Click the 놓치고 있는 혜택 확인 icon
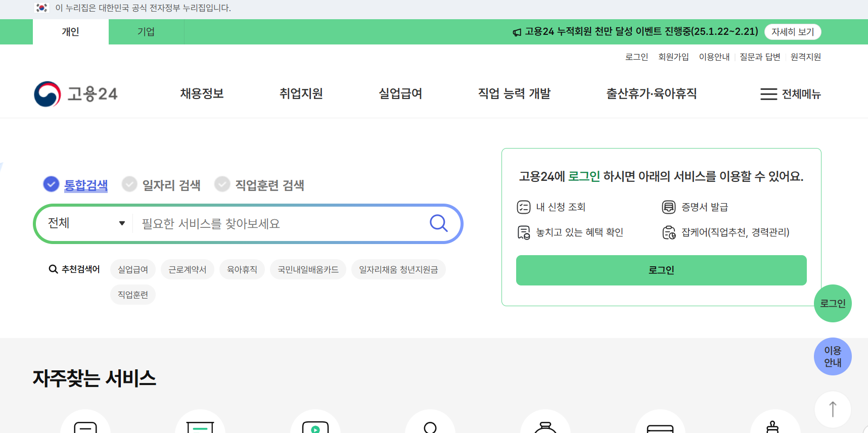 click(x=524, y=232)
